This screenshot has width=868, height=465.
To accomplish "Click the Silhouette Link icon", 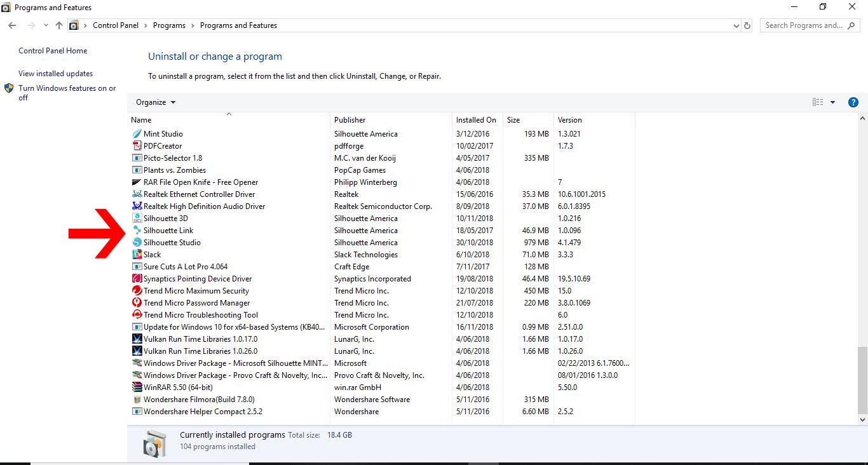I will (x=137, y=231).
